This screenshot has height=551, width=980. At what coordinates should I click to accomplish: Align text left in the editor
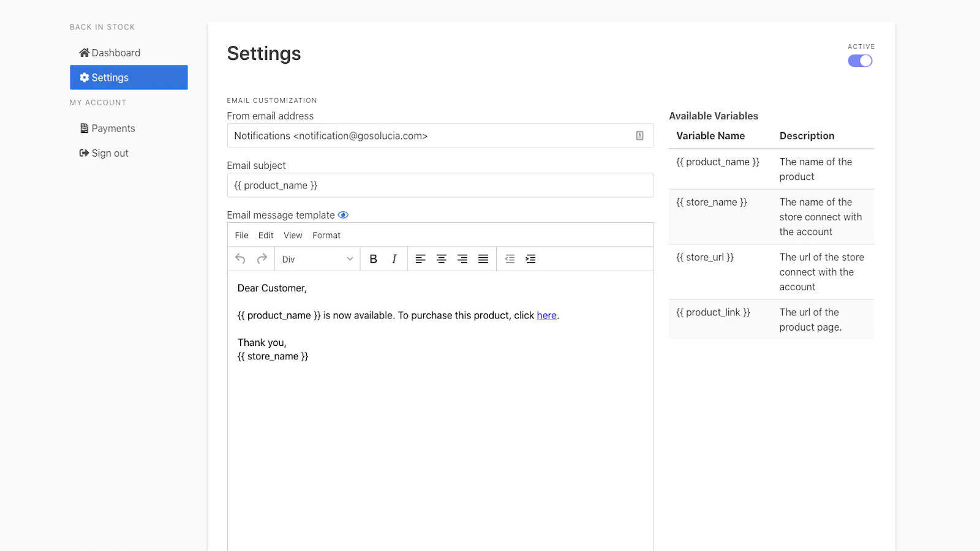tap(420, 259)
